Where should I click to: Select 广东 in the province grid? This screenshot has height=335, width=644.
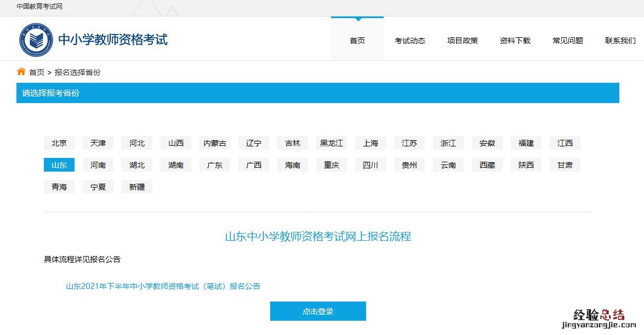pos(215,165)
